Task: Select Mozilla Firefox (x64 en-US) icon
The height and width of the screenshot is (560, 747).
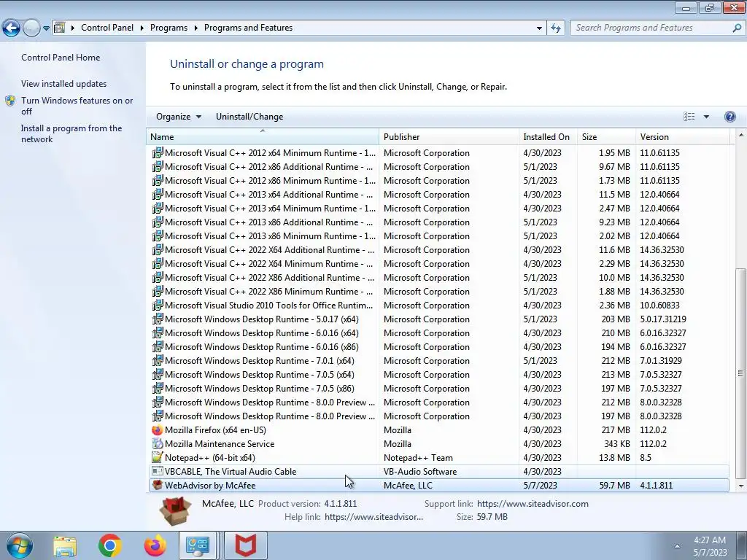Action: 157,430
